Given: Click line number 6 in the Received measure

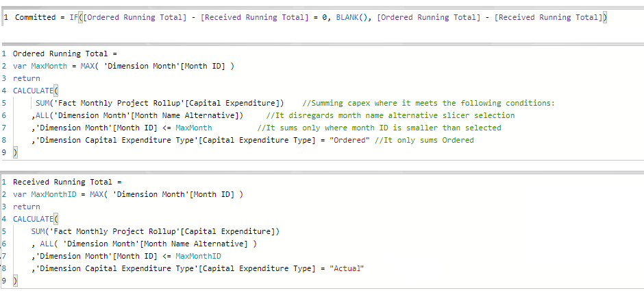Looking at the screenshot, I should (4, 244).
